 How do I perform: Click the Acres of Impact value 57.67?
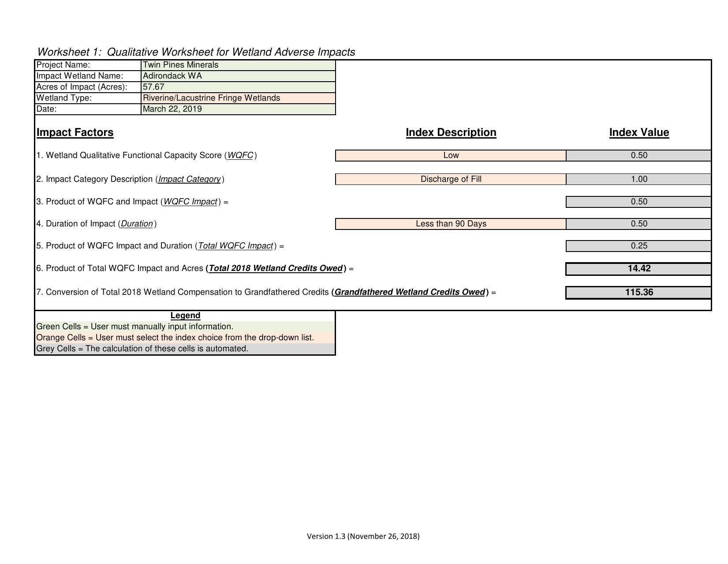tap(238, 87)
